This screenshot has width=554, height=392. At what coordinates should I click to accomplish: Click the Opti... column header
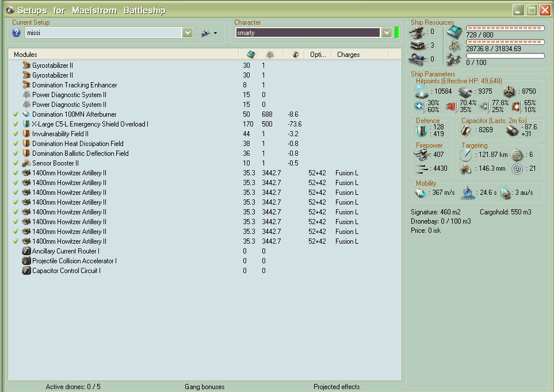(x=318, y=55)
